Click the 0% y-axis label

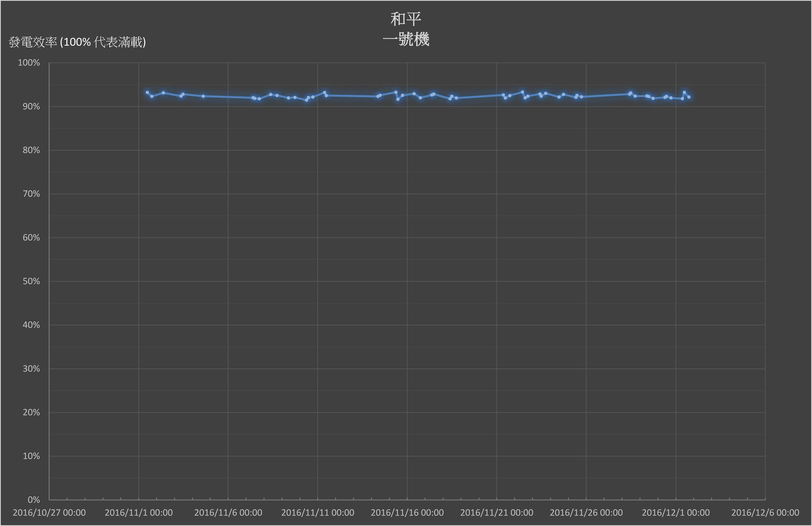tap(33, 499)
